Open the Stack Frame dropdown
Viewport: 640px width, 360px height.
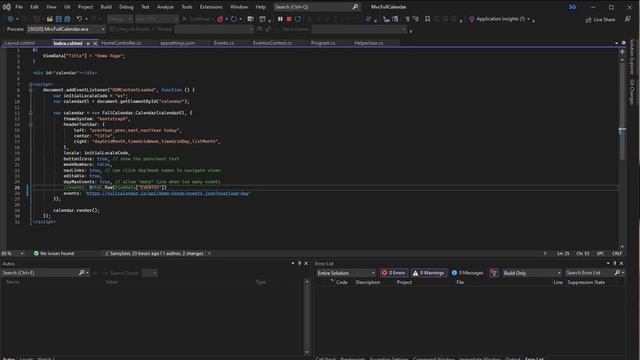coord(359,29)
